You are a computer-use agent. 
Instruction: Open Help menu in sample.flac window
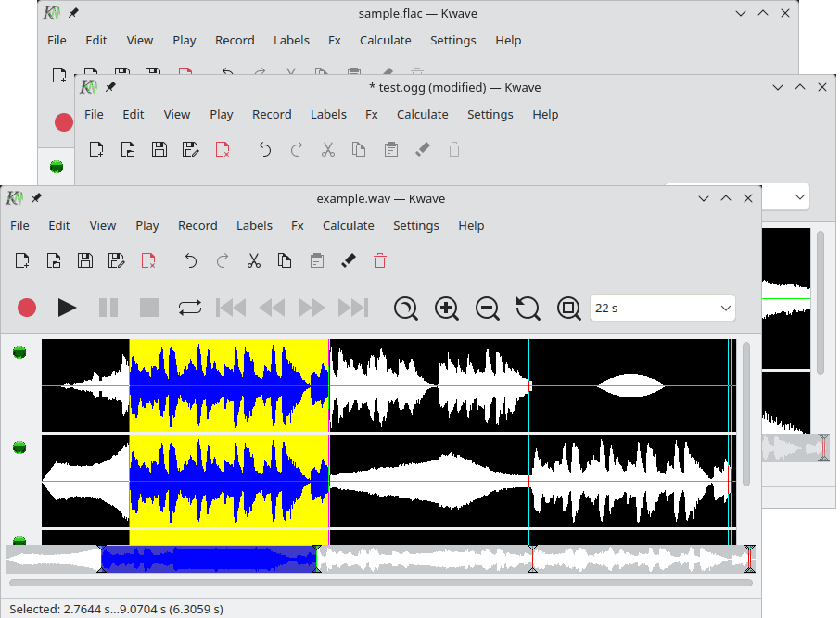[x=508, y=40]
